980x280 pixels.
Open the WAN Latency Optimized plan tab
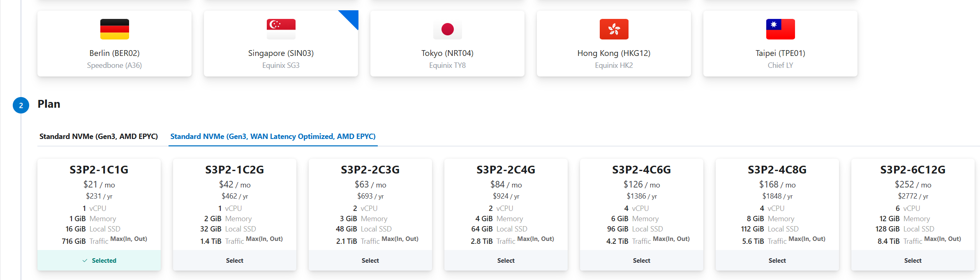[273, 137]
